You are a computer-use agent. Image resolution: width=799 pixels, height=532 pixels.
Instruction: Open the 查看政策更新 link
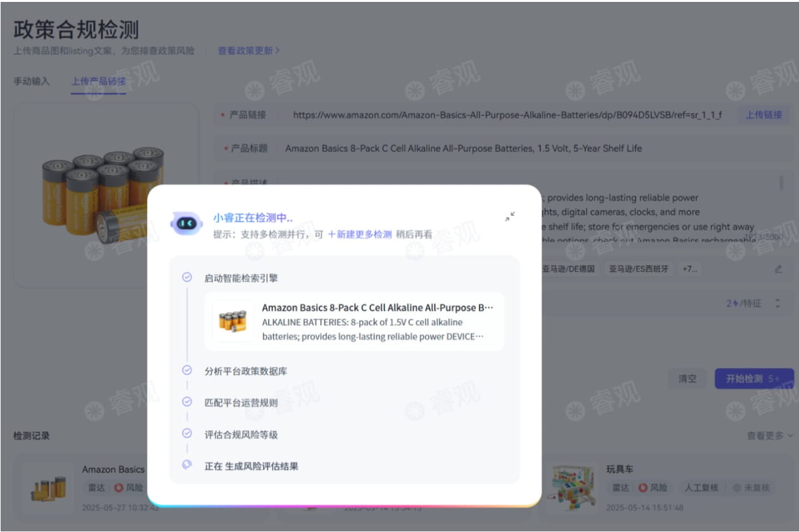[x=249, y=50]
